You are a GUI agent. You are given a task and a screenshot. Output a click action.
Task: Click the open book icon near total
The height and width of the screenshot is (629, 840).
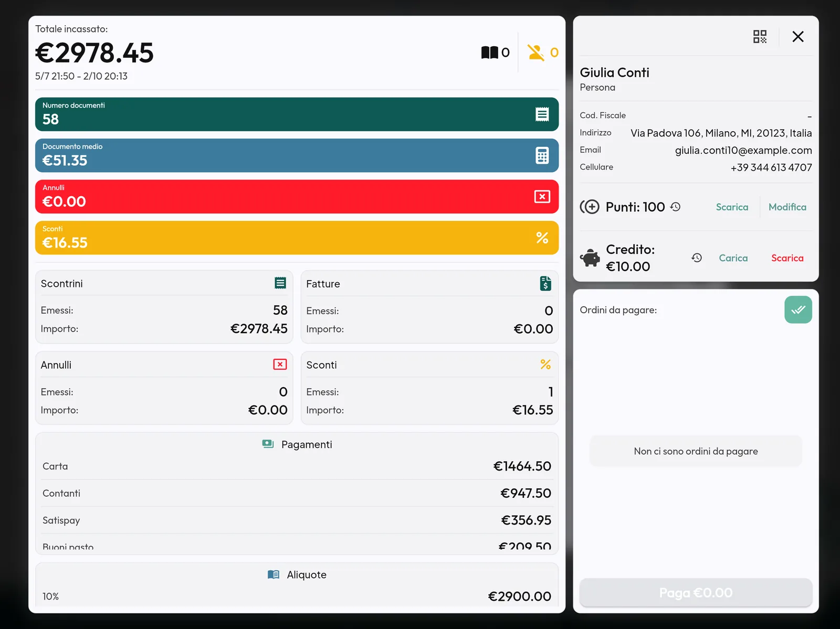489,52
